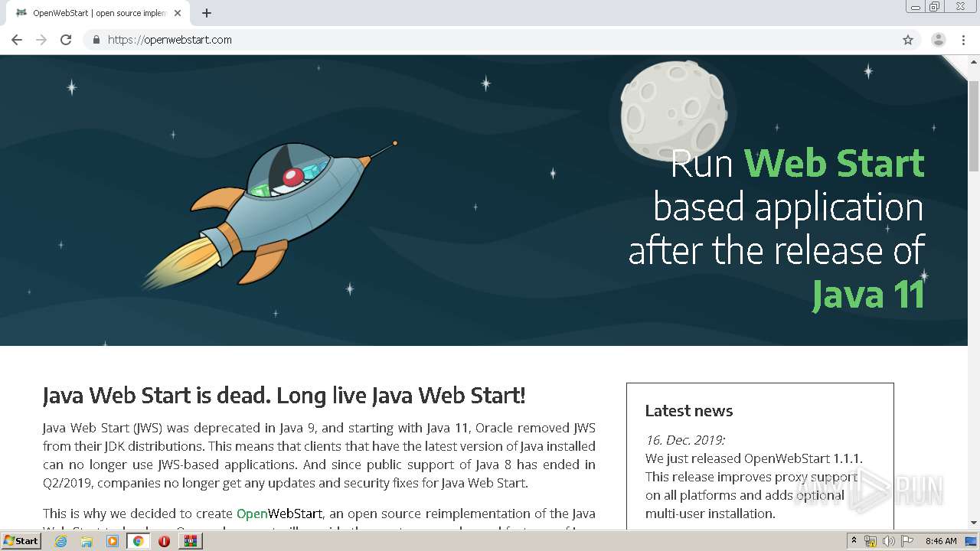Bookmark this page with the star icon
This screenshot has width=980, height=551.
tap(908, 40)
